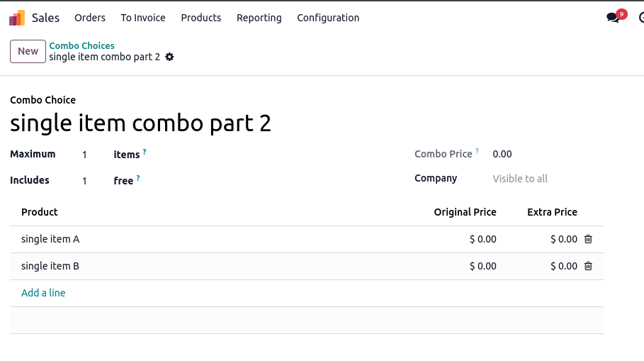This screenshot has width=644, height=361.
Task: Go back to Combo Choices breadcrumb
Action: coord(81,45)
